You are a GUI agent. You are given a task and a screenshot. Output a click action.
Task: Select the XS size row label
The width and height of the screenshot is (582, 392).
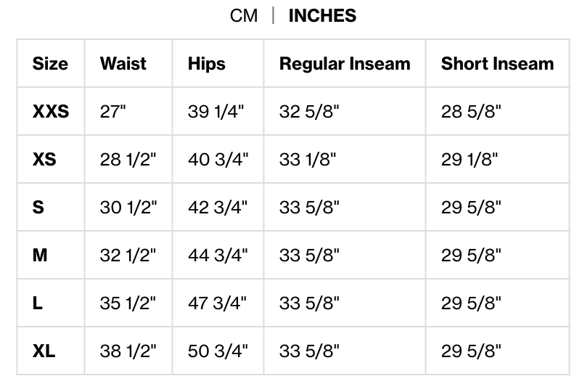pyautogui.click(x=44, y=159)
